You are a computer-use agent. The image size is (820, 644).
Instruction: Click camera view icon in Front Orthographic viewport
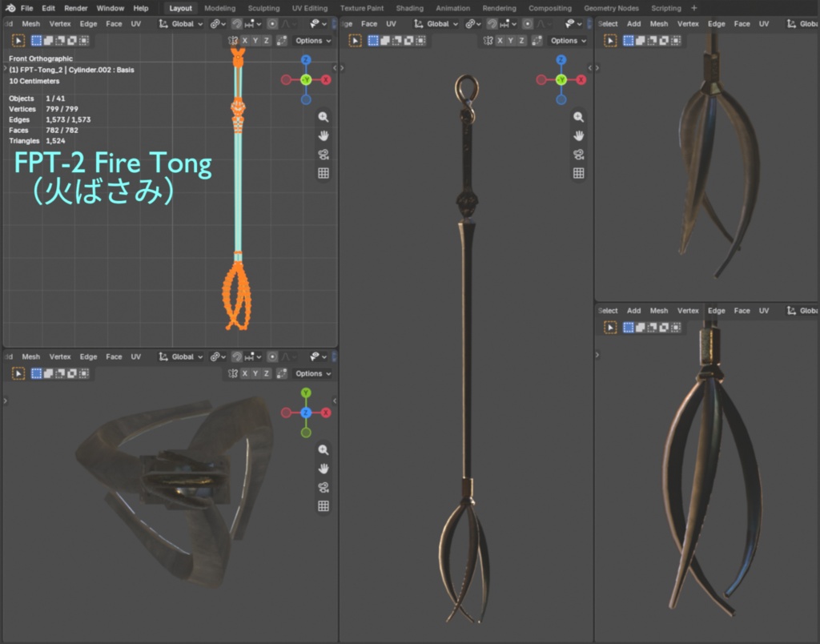[324, 155]
